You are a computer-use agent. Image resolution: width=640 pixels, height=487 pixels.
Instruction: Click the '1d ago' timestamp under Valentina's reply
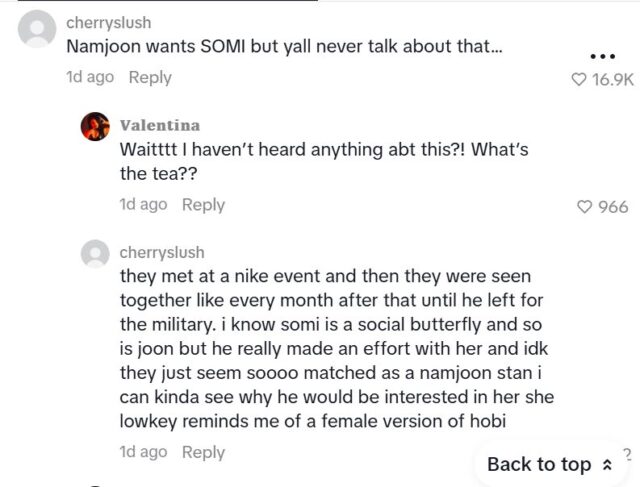[x=143, y=204]
